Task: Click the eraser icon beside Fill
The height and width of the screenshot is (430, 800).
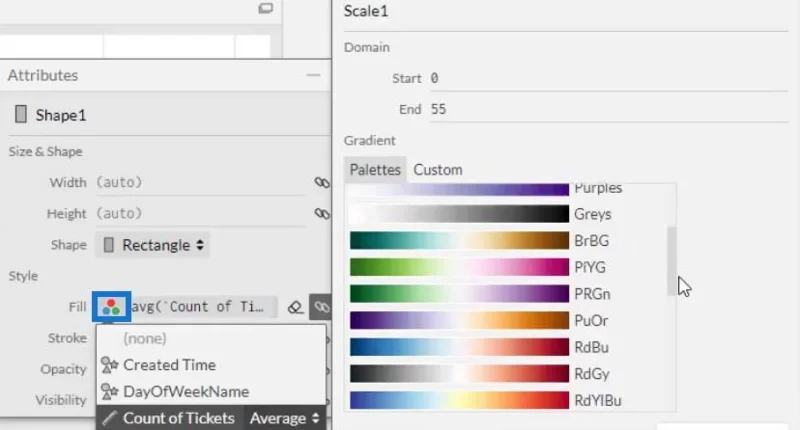Action: click(295, 307)
